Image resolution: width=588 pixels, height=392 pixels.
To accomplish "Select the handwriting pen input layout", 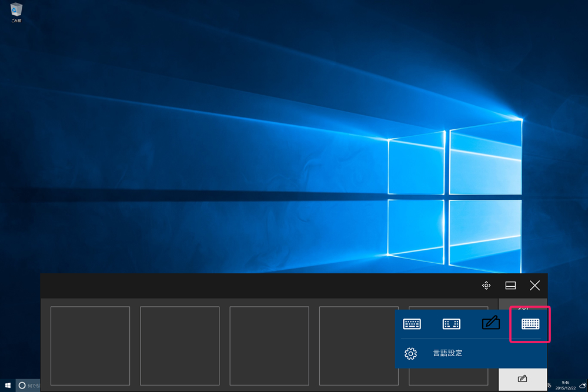I will pos(490,323).
